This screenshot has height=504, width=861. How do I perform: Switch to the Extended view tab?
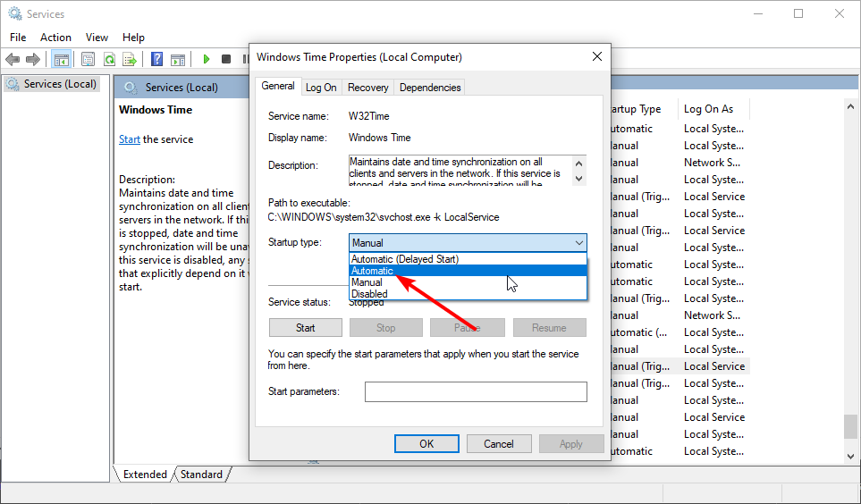pyautogui.click(x=145, y=475)
